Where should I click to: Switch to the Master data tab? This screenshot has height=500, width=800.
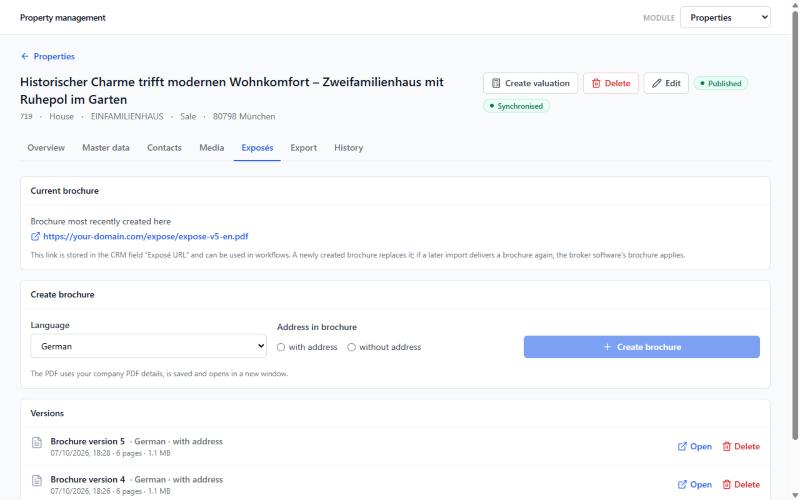[x=106, y=147]
